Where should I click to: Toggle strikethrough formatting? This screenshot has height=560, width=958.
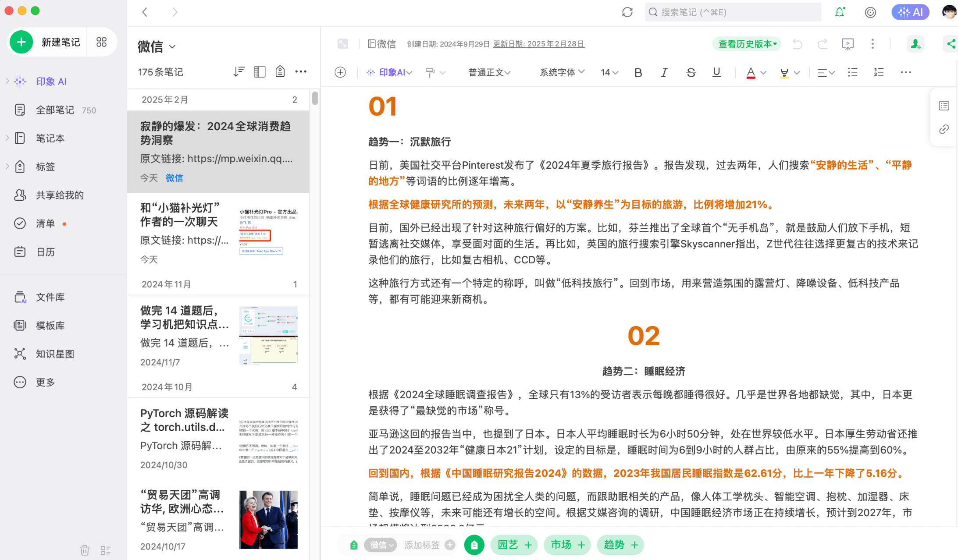click(691, 72)
